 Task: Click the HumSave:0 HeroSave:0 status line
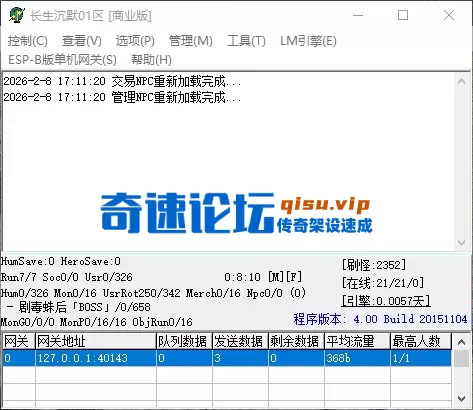tap(61, 261)
